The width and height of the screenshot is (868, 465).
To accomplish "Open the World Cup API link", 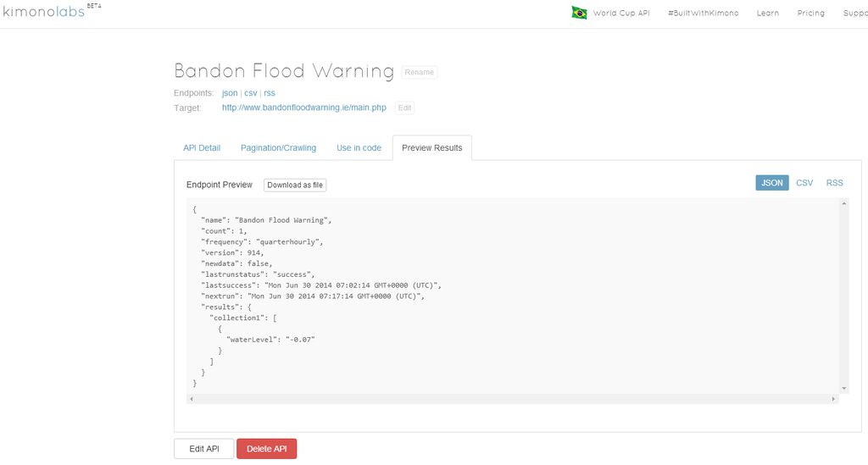I will click(x=620, y=14).
